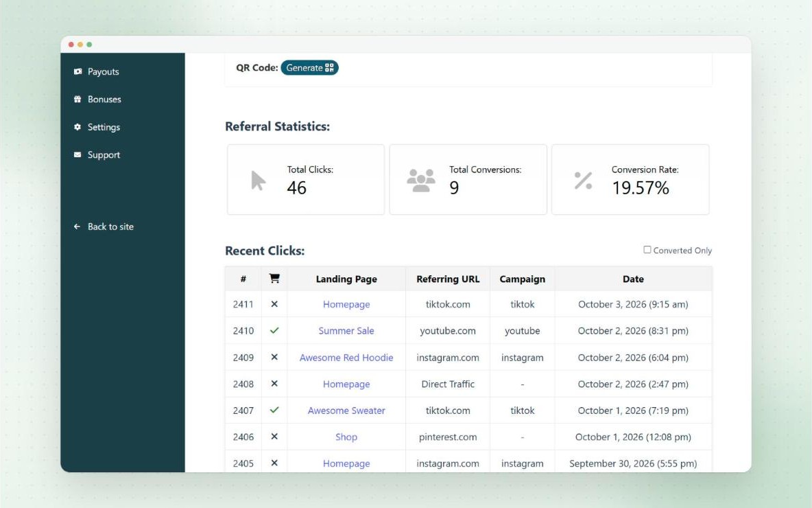Go Back to site from sidebar
The width and height of the screenshot is (812, 508).
coord(110,227)
